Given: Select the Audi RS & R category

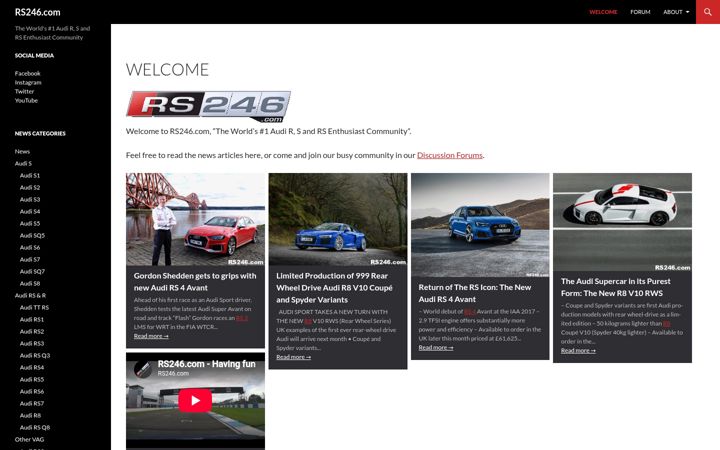Looking at the screenshot, I should click(30, 296).
